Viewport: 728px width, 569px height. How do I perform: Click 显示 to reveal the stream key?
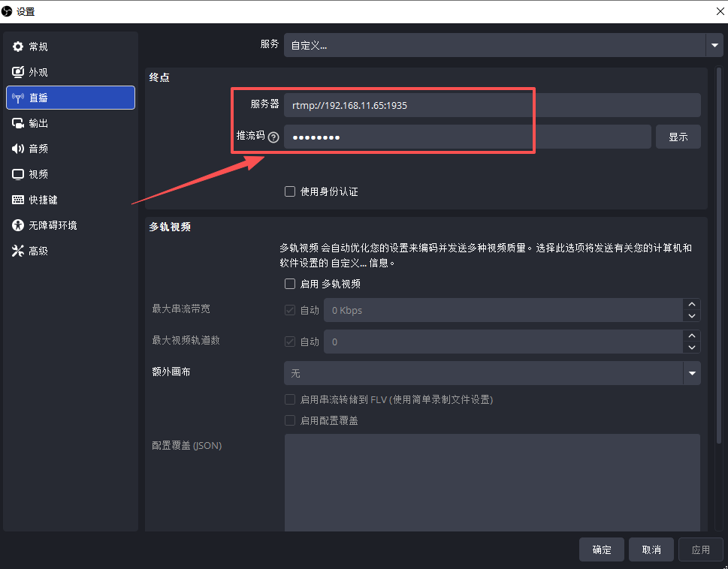(x=678, y=137)
